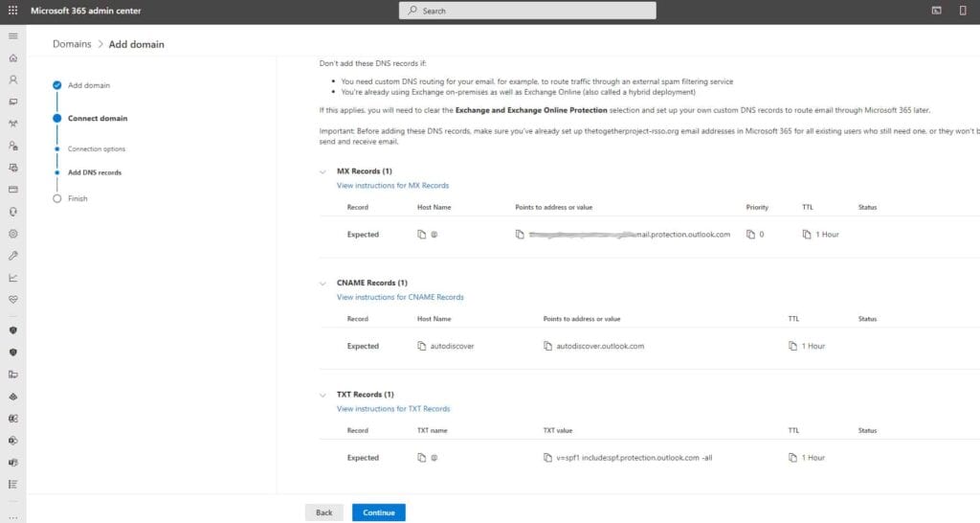Open the Exchange admin center icon
980x523 pixels.
[x=13, y=419]
